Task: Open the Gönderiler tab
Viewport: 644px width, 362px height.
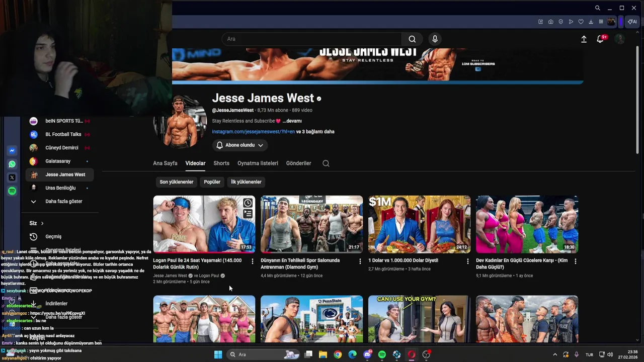Action: pyautogui.click(x=298, y=163)
